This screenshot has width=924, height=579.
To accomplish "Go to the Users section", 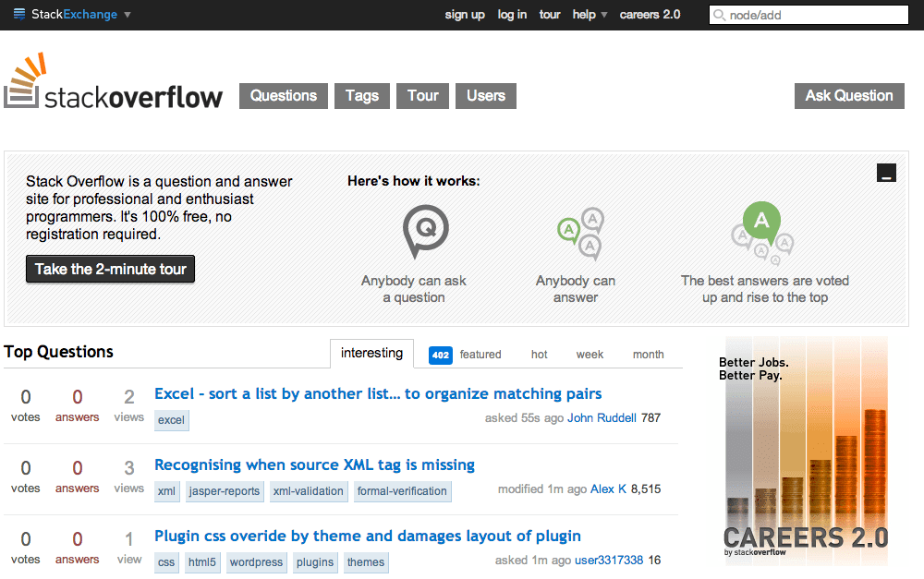I will [x=486, y=96].
